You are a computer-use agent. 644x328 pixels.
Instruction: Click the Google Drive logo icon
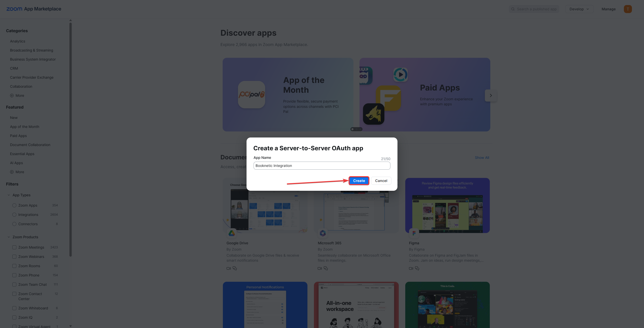[232, 233]
